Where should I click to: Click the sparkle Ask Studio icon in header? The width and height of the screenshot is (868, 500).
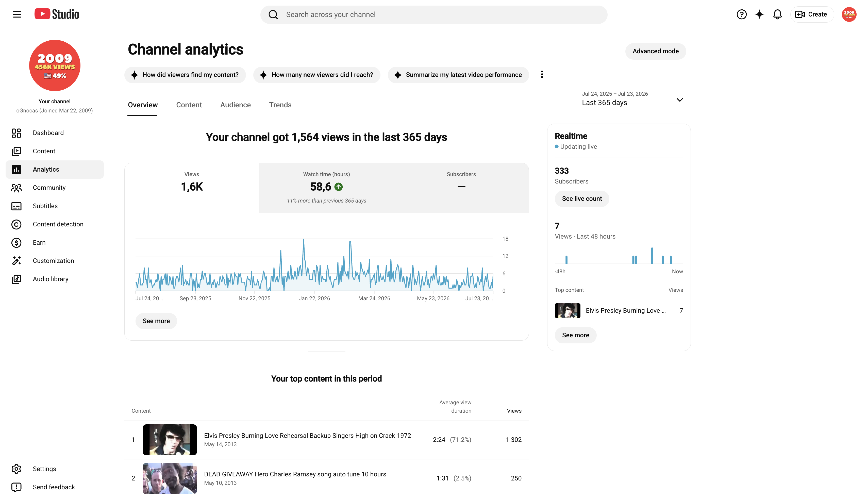coord(759,14)
